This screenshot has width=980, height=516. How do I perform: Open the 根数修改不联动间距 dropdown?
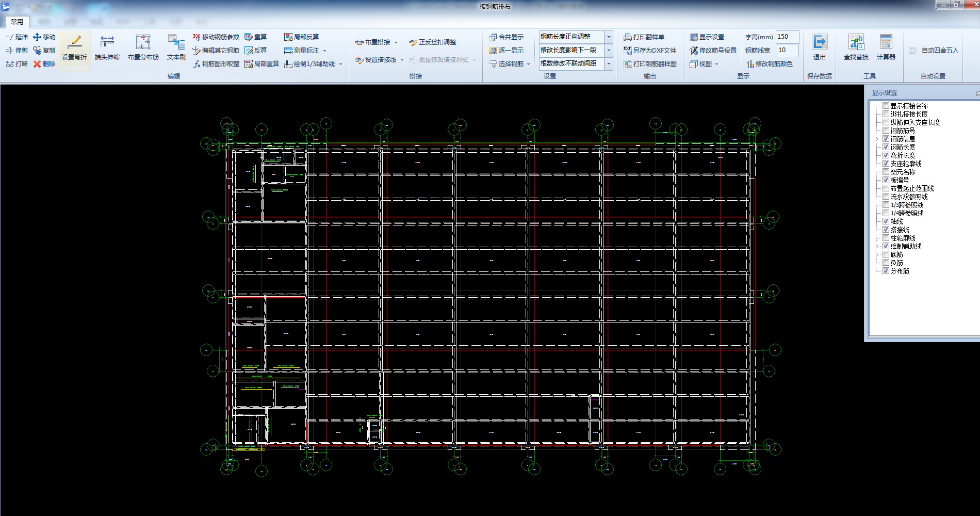tap(609, 64)
